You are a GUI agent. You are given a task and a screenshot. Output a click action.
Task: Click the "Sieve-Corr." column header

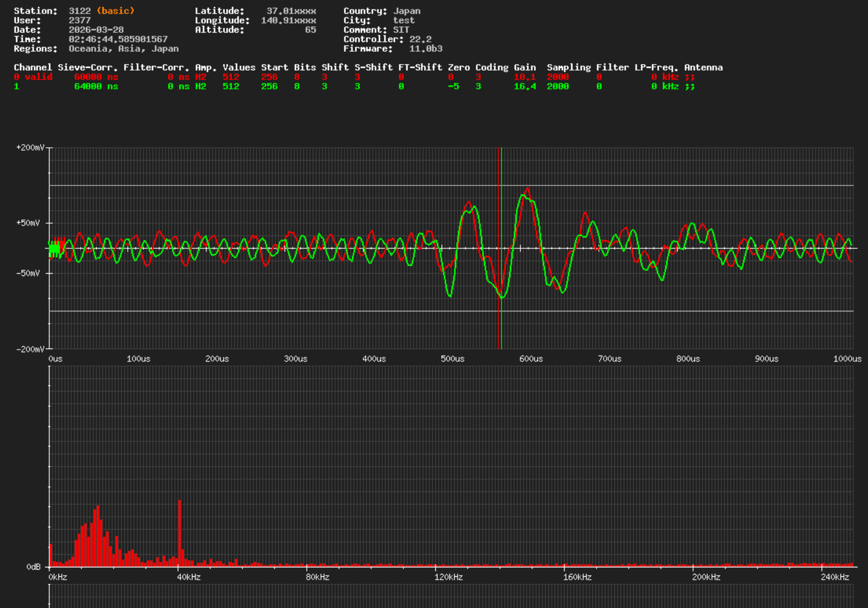pyautogui.click(x=87, y=67)
